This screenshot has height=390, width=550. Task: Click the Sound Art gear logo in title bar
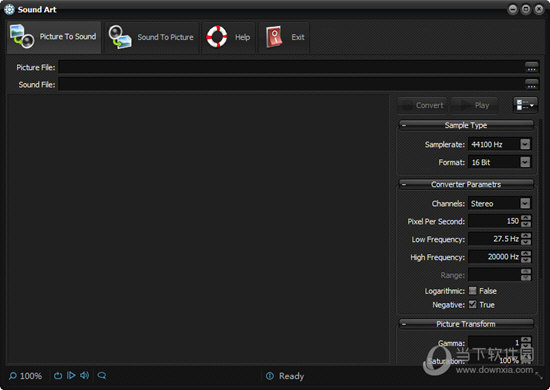(x=9, y=9)
